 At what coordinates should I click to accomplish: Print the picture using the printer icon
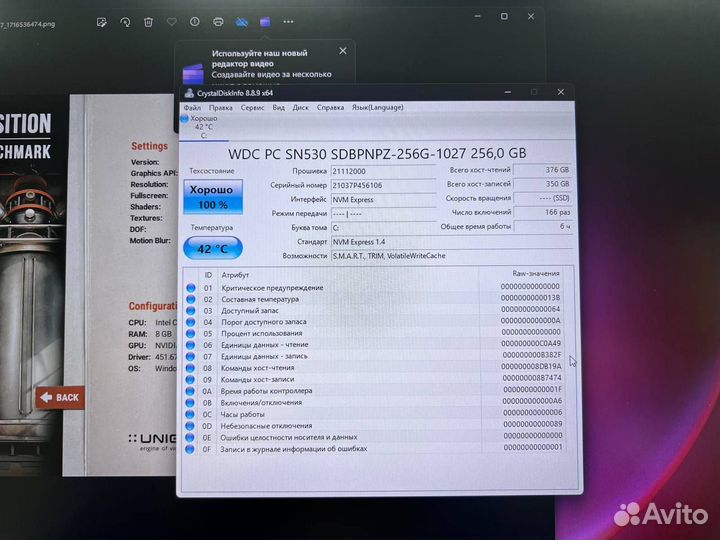(218, 22)
